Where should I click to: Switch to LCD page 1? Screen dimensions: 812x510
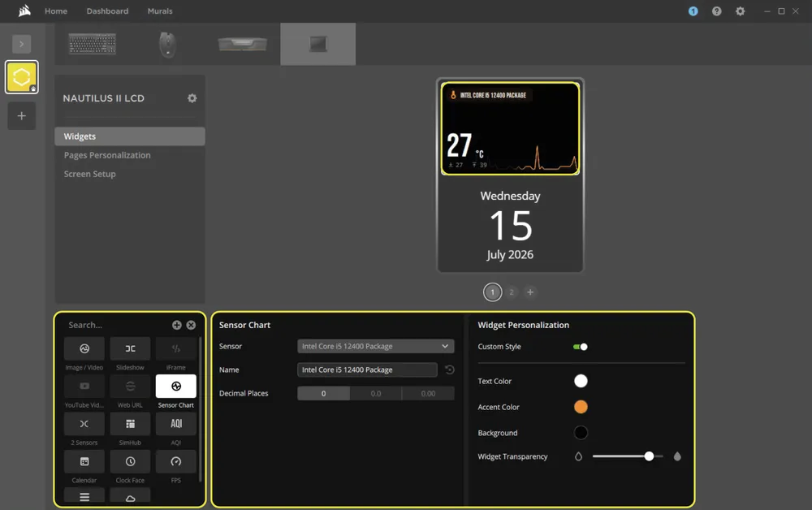(493, 292)
